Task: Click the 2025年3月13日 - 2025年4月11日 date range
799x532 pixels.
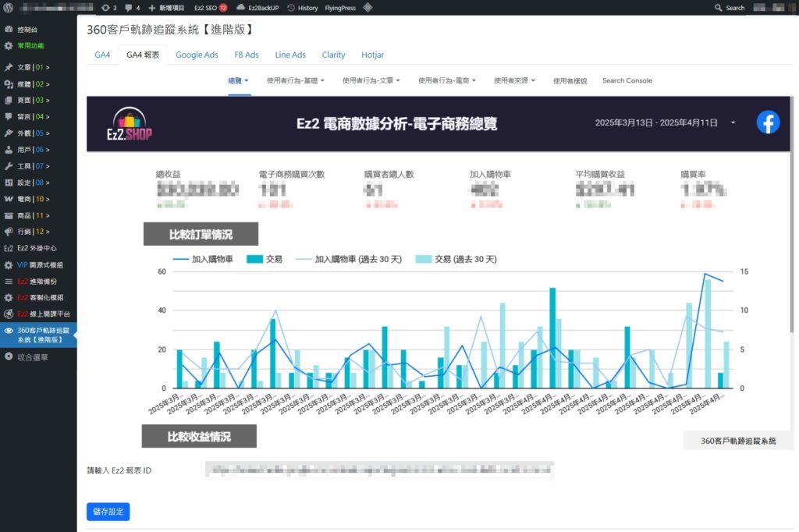Action: 656,122
